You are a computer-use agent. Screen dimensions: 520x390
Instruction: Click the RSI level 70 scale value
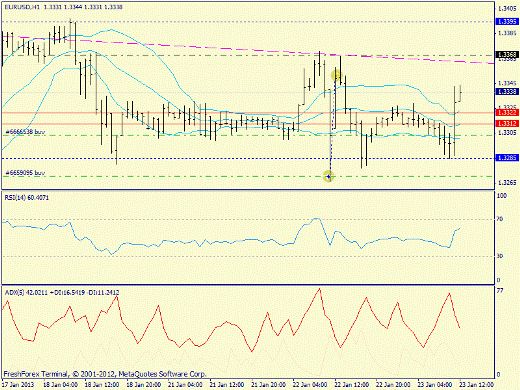[500, 219]
